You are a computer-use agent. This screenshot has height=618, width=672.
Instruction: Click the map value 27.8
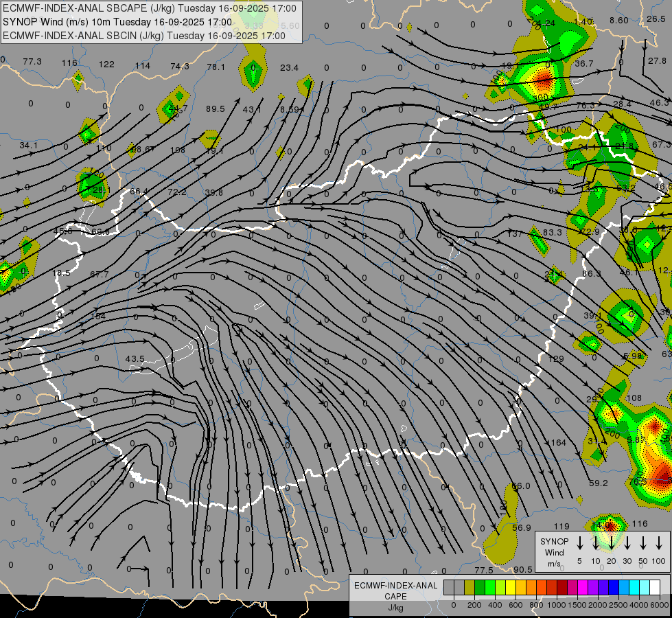[x=657, y=61]
